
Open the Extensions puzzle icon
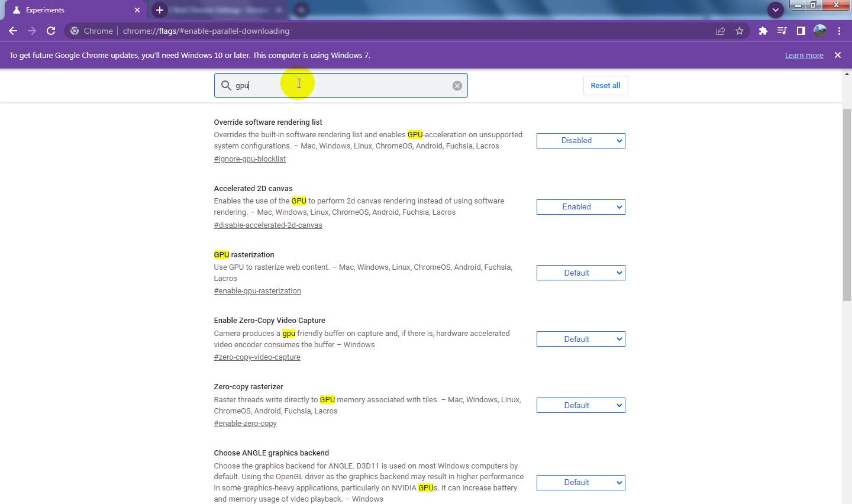click(x=763, y=31)
